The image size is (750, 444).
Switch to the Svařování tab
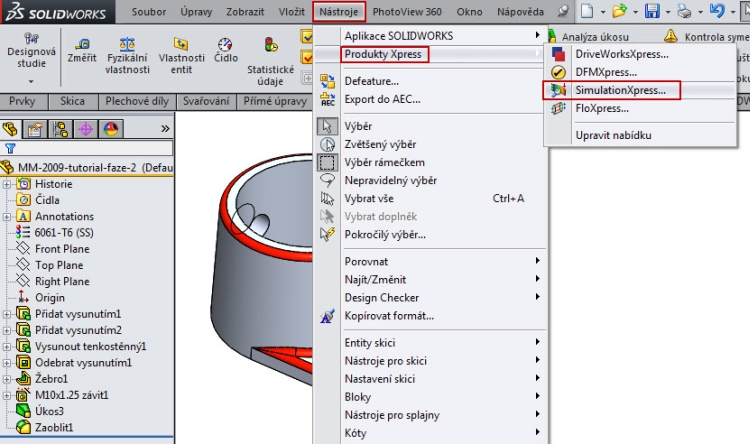click(x=206, y=101)
